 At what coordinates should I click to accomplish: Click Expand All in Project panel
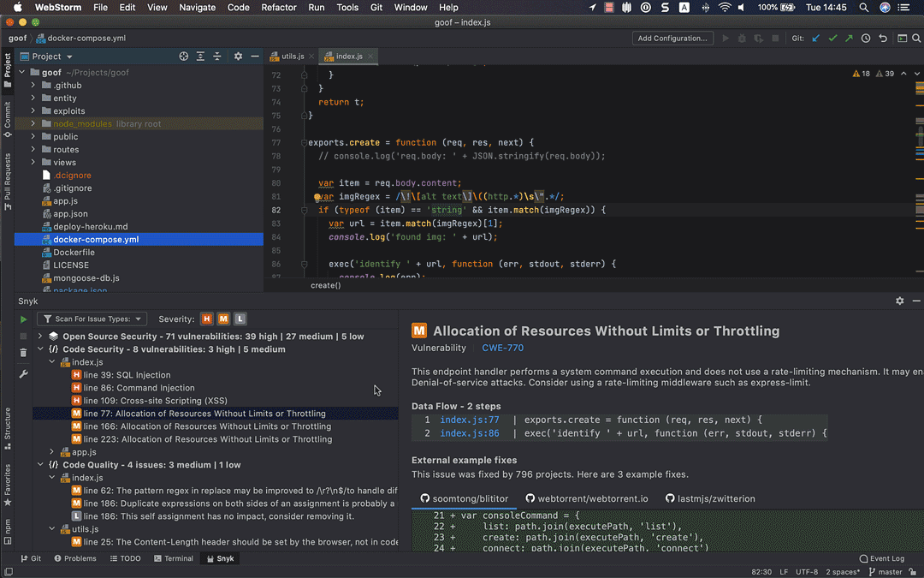(x=200, y=56)
